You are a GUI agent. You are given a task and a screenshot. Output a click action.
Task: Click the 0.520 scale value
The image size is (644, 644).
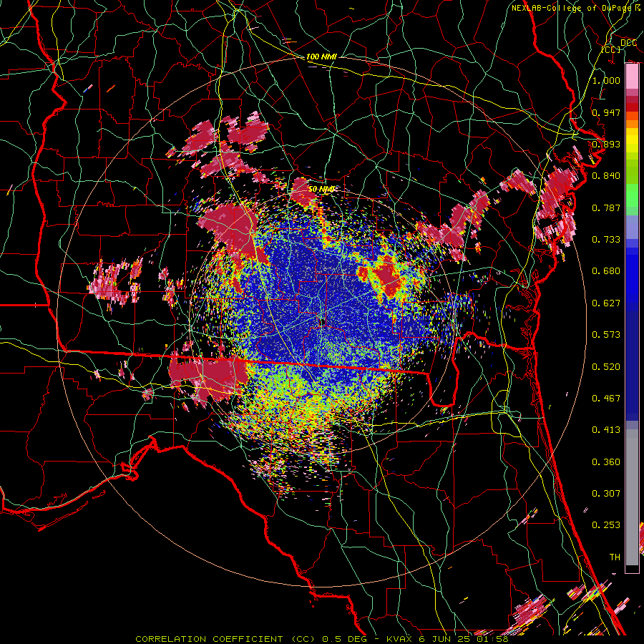click(606, 366)
